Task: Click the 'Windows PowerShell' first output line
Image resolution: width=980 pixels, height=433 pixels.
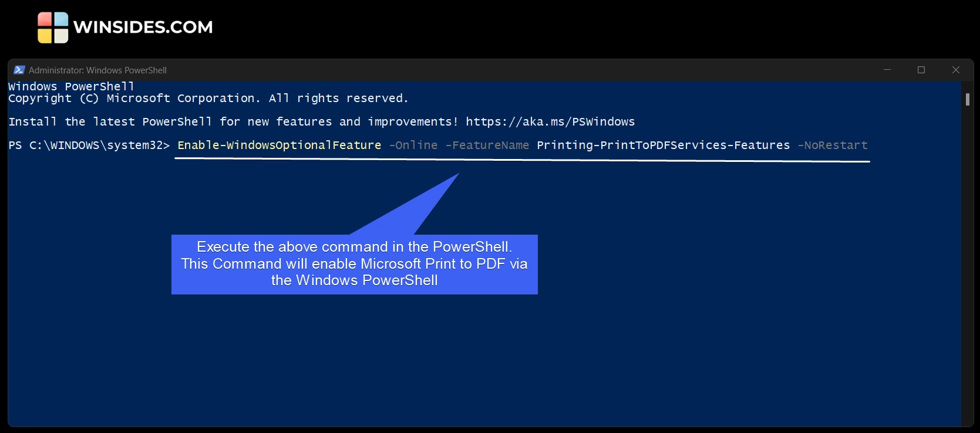Action: (x=71, y=87)
